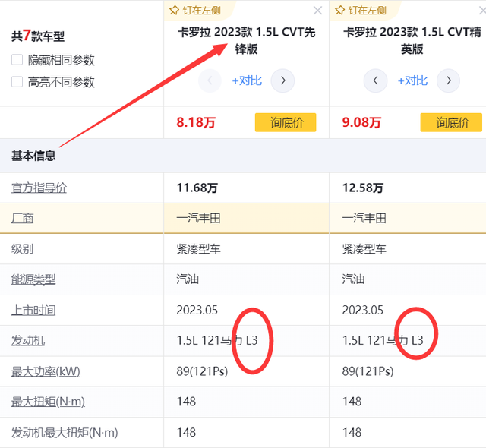Click 询底价 for the 9.08万 model
The width and height of the screenshot is (486, 448).
click(x=451, y=122)
